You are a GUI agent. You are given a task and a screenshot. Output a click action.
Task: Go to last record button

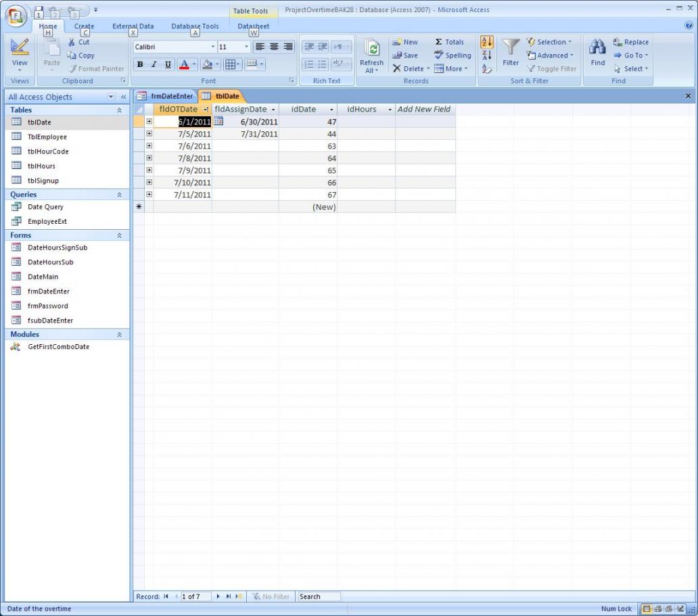click(229, 596)
